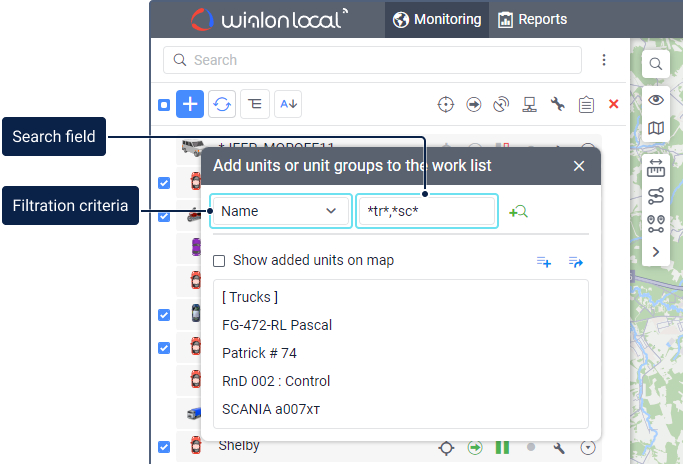Click the wrench icon in column header
Screen dimensions: 683x464
(558, 105)
